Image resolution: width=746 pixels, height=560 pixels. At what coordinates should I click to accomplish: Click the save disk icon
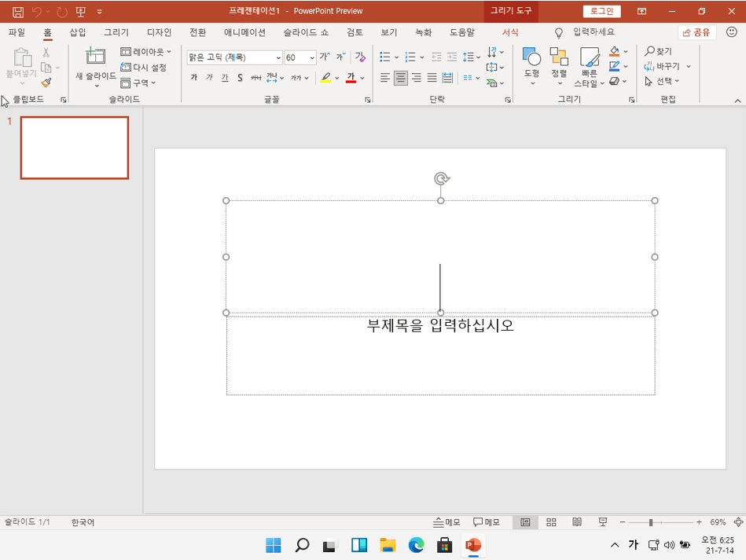[17, 12]
